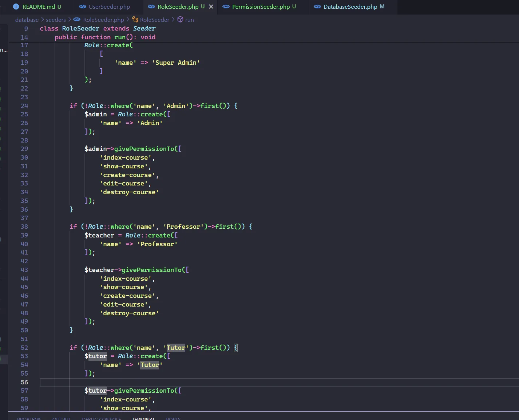Click line number 38 in the gutter
This screenshot has height=420, width=519.
24,227
